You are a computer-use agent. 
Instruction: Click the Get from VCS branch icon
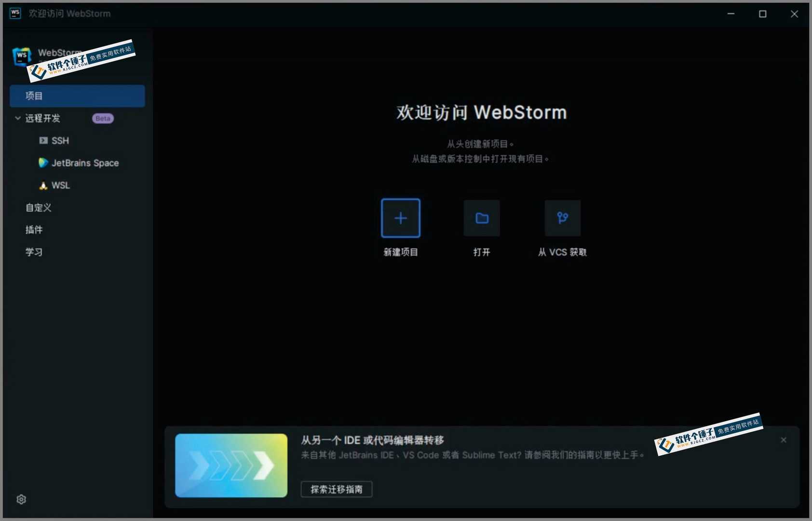563,218
